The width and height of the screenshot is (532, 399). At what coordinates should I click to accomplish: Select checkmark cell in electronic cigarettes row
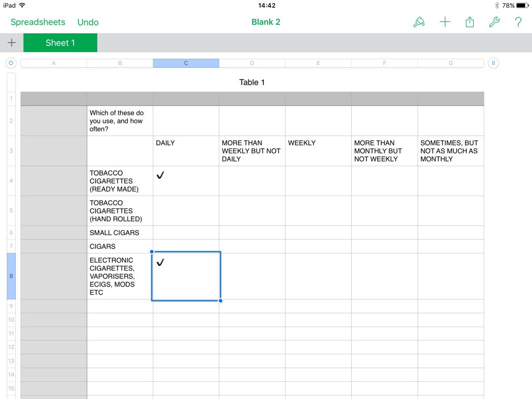tap(186, 276)
